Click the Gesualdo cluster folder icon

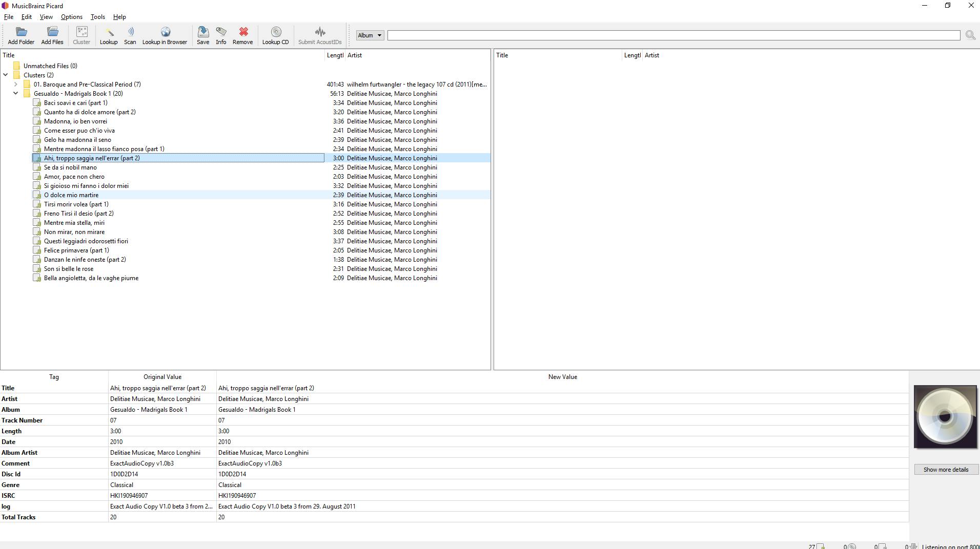27,93
